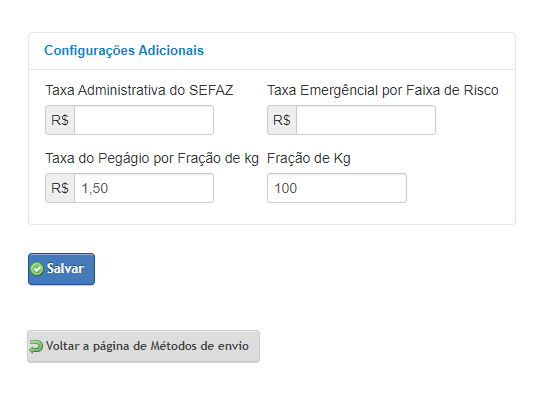Focus the Taxa Administrativa do SEFAZ input
The height and width of the screenshot is (400, 545).
pos(144,120)
